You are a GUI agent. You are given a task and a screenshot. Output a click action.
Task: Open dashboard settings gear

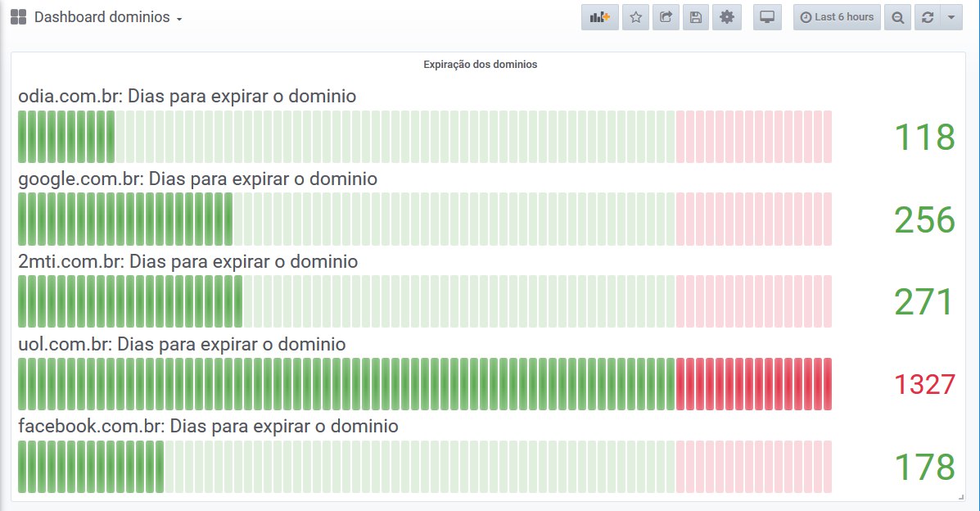point(726,17)
